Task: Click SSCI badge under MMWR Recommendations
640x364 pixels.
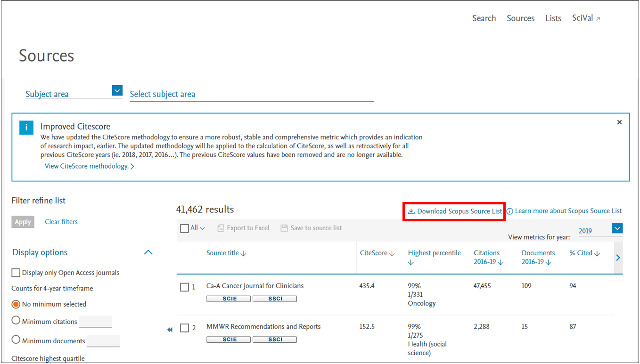Action: tap(275, 340)
